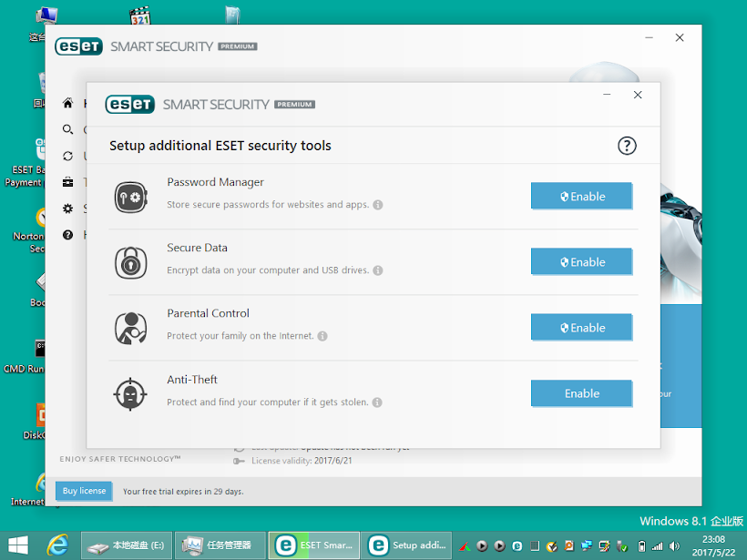Viewport: 747px width, 560px height.
Task: Click the Norton checkmark tray icon
Action: [x=552, y=546]
